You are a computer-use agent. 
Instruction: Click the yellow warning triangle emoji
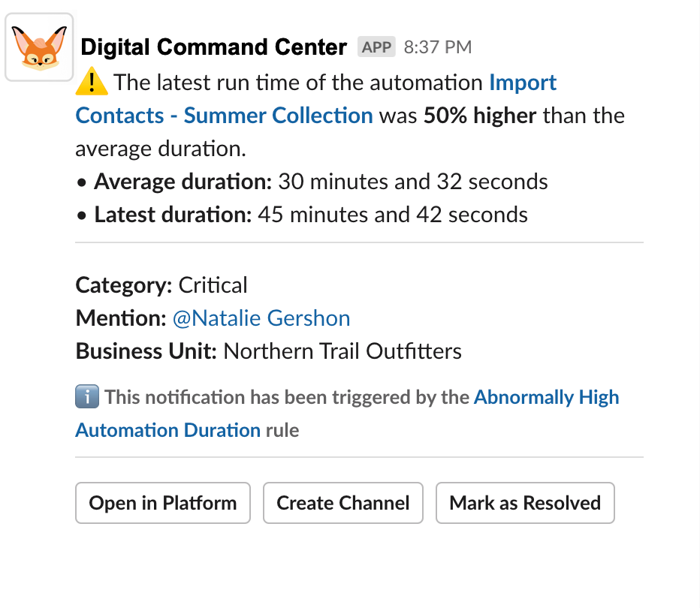(92, 82)
